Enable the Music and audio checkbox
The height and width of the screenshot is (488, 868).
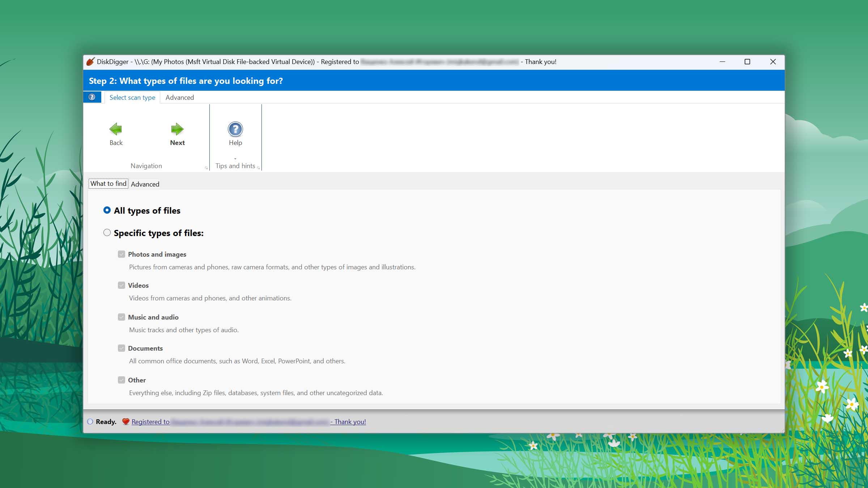(x=122, y=316)
